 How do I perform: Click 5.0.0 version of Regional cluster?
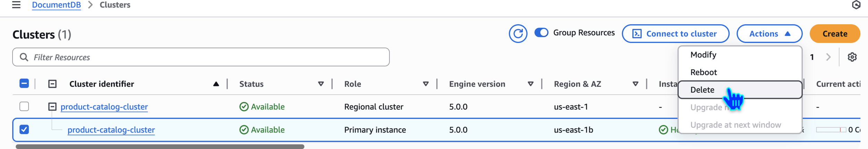click(x=458, y=107)
